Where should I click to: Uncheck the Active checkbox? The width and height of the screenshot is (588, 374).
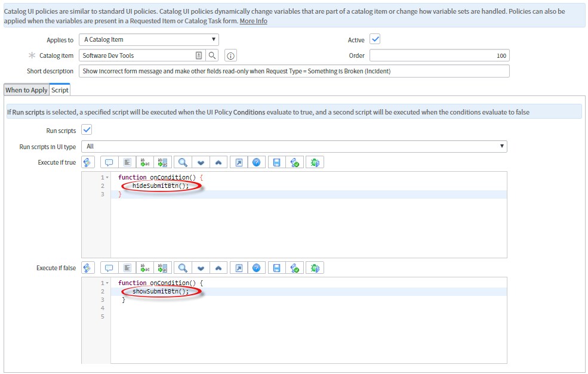tap(375, 39)
